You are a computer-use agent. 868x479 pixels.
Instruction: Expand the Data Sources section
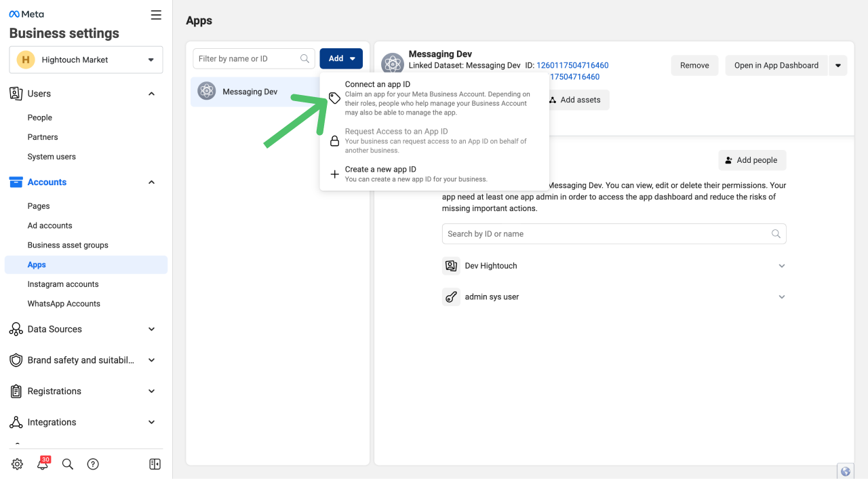point(151,329)
